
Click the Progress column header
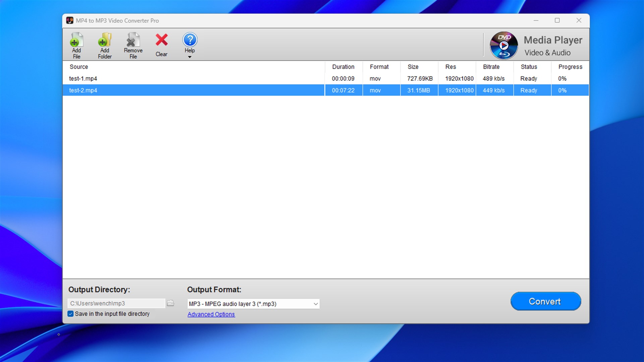click(x=570, y=67)
